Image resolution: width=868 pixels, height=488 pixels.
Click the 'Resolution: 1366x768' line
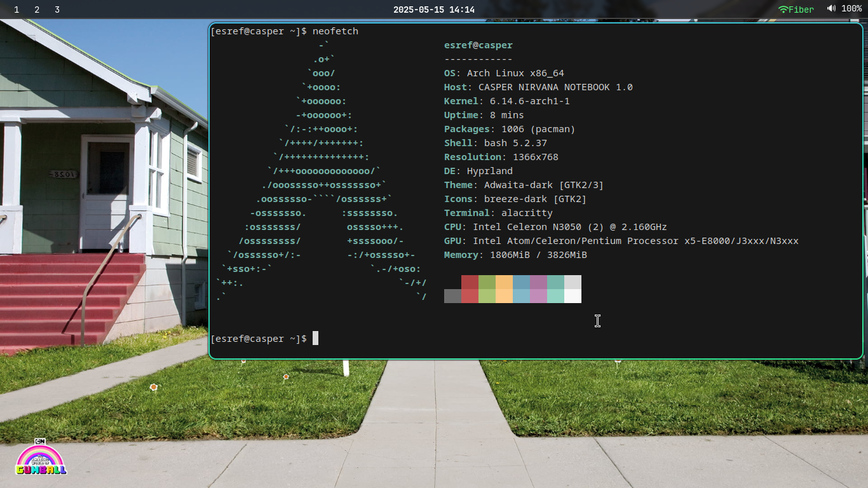click(x=501, y=157)
